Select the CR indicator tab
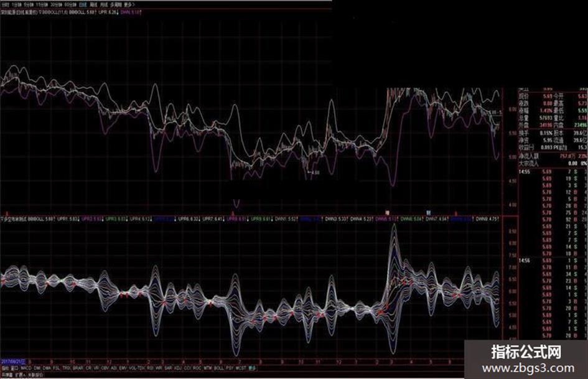 [88, 368]
